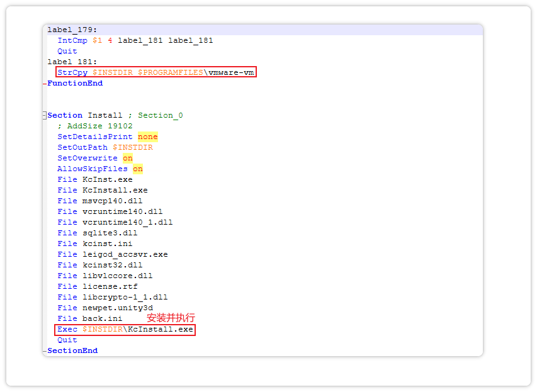Click the FunctionEnd fold end marker
Viewport: 537px width, 392px height.
pos(45,83)
